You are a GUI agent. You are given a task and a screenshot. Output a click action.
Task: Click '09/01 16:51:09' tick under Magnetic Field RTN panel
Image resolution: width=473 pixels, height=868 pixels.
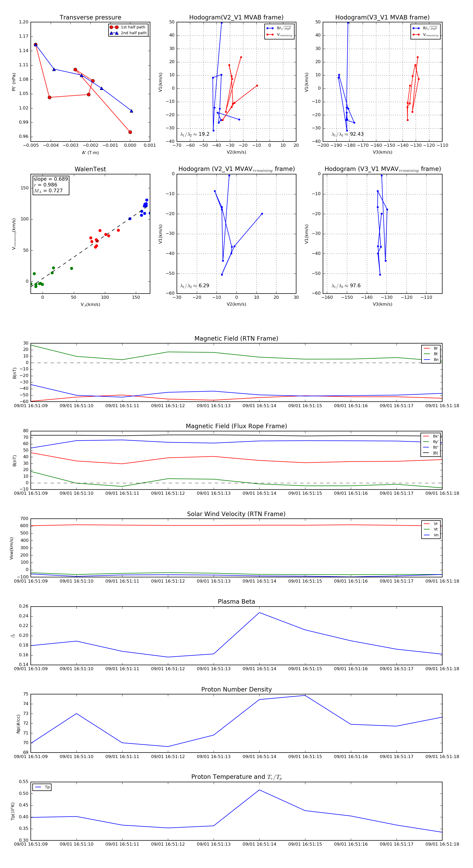pos(31,406)
